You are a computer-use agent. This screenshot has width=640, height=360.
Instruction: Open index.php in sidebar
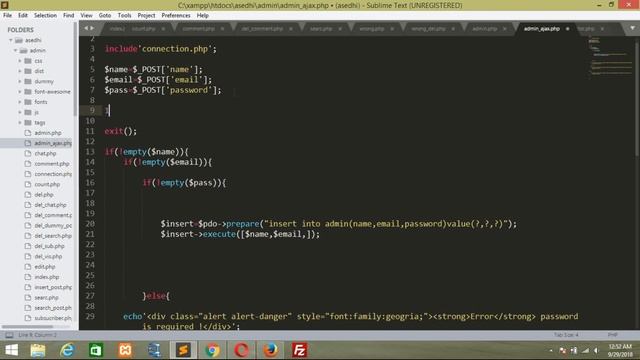[47, 277]
